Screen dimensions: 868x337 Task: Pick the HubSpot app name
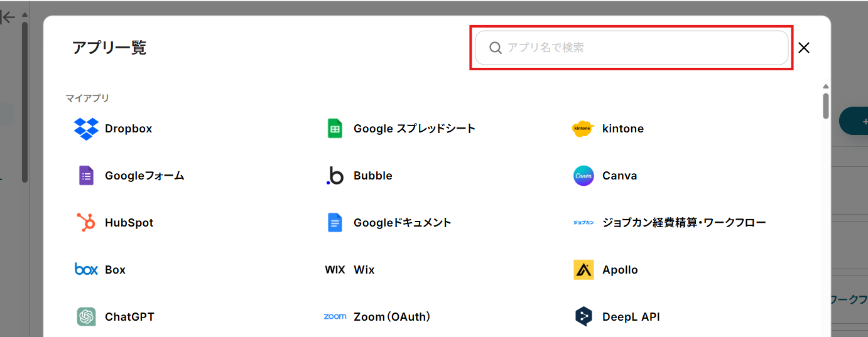(129, 223)
